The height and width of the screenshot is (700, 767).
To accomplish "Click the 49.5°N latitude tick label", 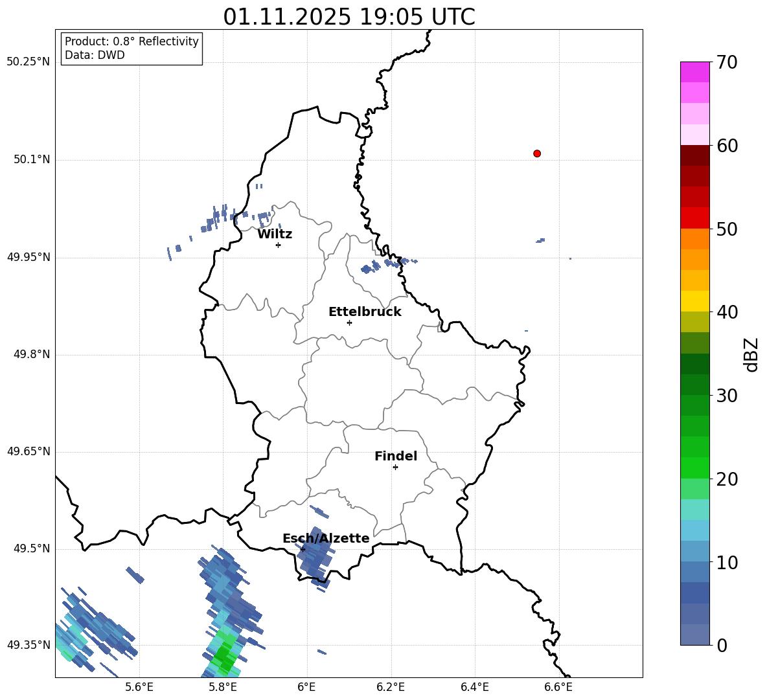I will coord(32,548).
